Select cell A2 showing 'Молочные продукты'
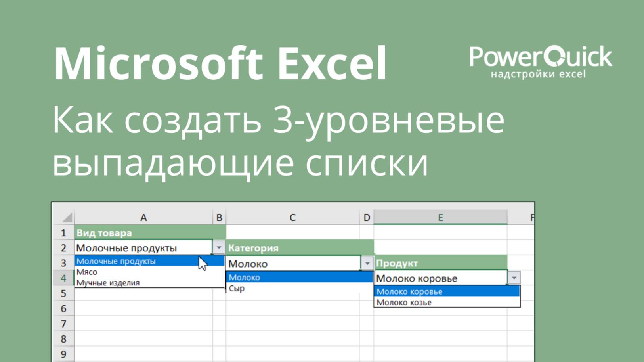 coord(143,248)
